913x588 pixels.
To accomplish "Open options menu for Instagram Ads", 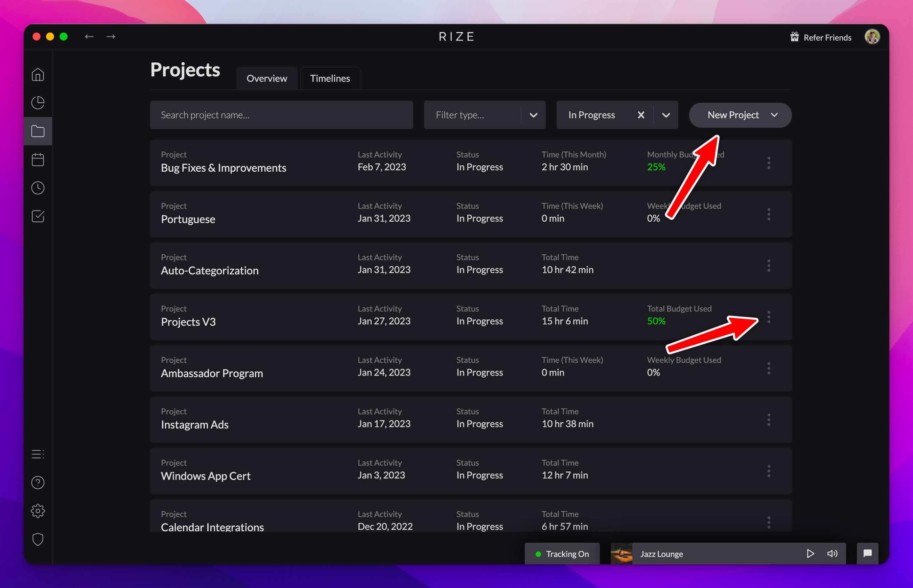I will [x=769, y=420].
